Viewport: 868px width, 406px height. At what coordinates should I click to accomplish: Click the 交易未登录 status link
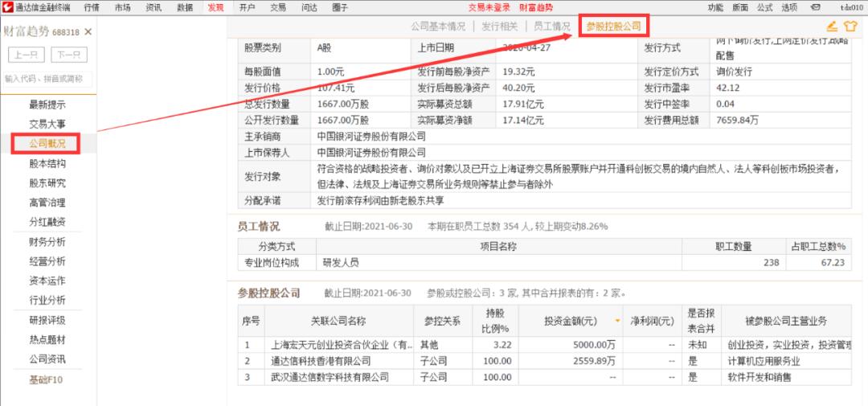pyautogui.click(x=489, y=7)
